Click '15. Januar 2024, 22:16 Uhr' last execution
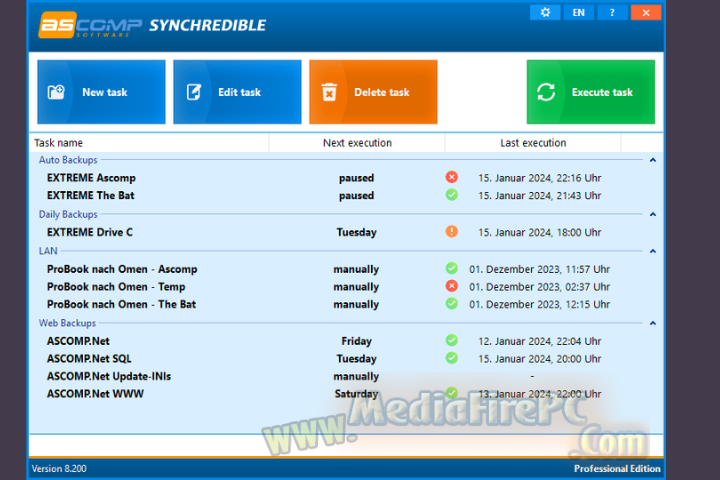The width and height of the screenshot is (720, 480). (540, 178)
